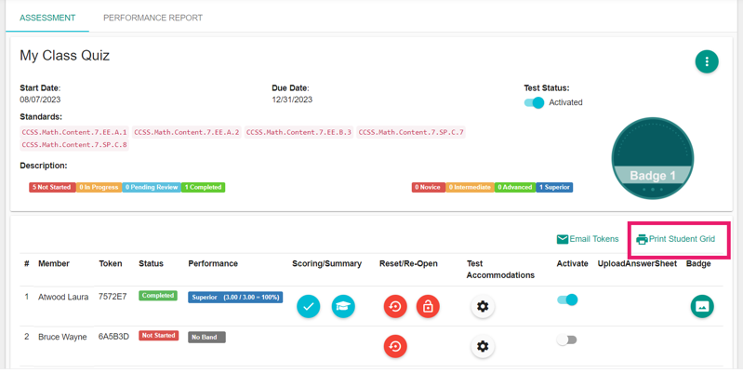Viewport: 744px width, 374px height.
Task: Re-open the test with lock icon for Atwood Laura
Action: pos(428,307)
